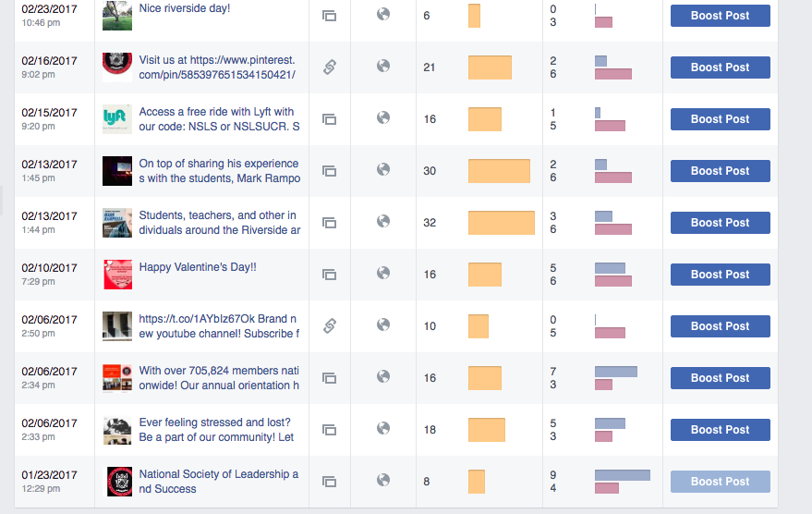This screenshot has width=812, height=514.
Task: Click the National Society of Leadership post thumbnail
Action: pos(117,482)
